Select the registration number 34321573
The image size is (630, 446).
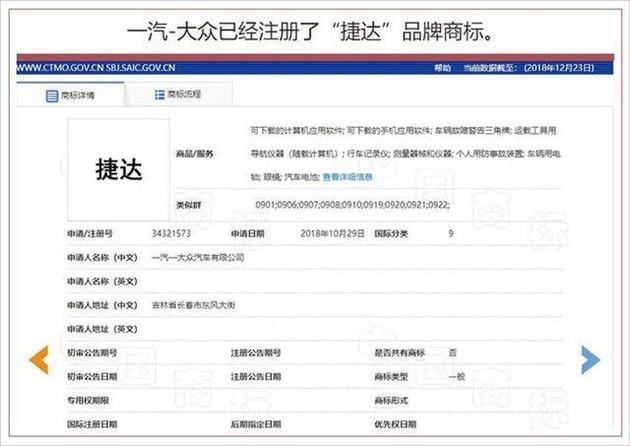pyautogui.click(x=171, y=233)
